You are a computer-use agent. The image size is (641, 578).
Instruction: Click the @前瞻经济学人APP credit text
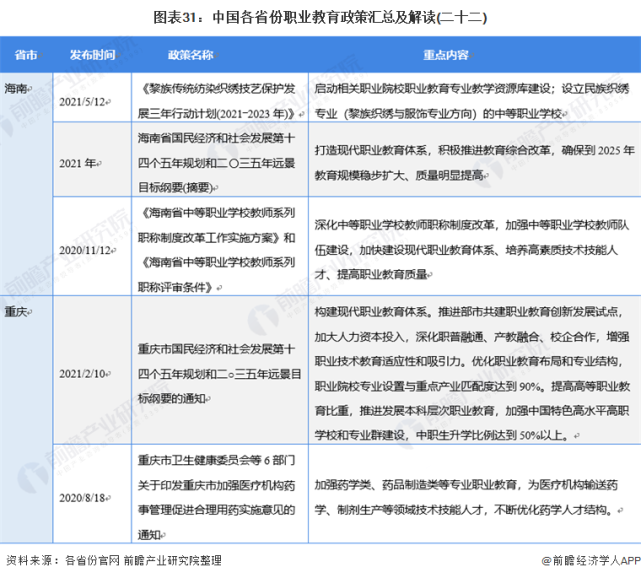point(591,561)
